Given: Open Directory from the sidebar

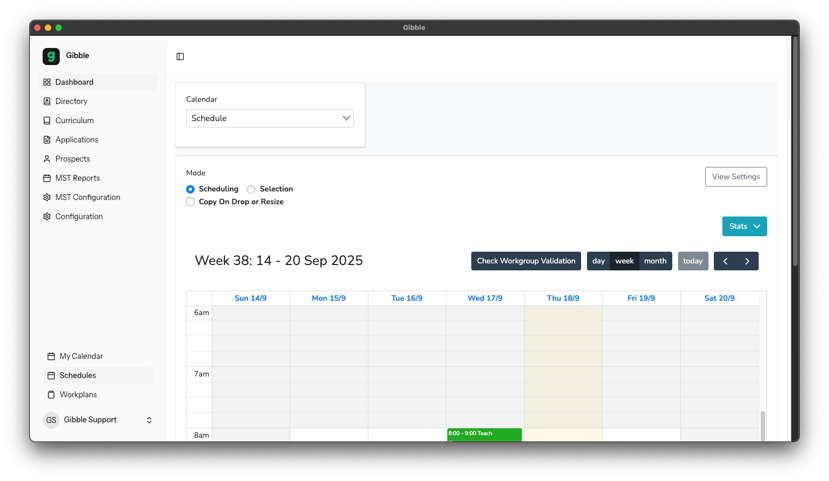Looking at the screenshot, I should tap(71, 101).
